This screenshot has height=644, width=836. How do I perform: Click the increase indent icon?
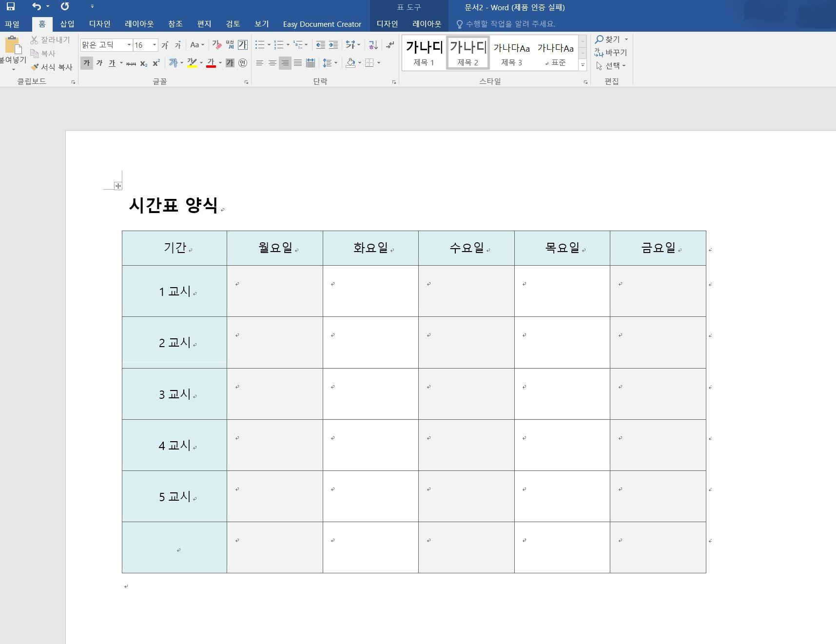[333, 45]
